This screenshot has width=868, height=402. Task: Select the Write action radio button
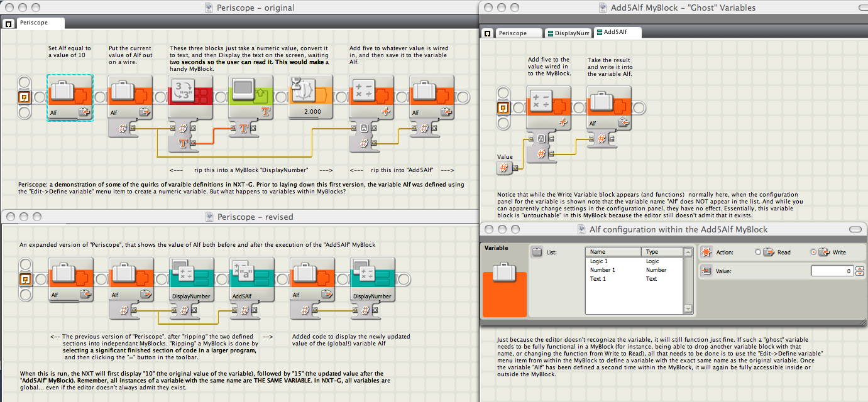coord(814,253)
